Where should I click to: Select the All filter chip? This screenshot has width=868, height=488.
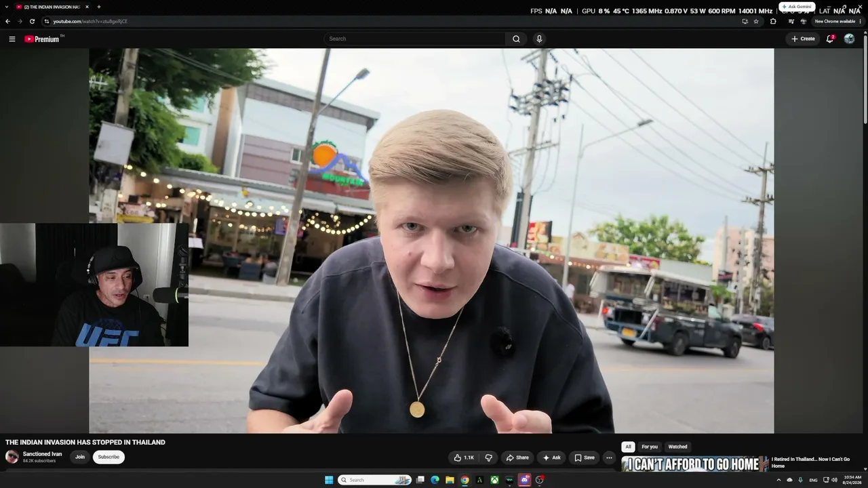tap(628, 447)
